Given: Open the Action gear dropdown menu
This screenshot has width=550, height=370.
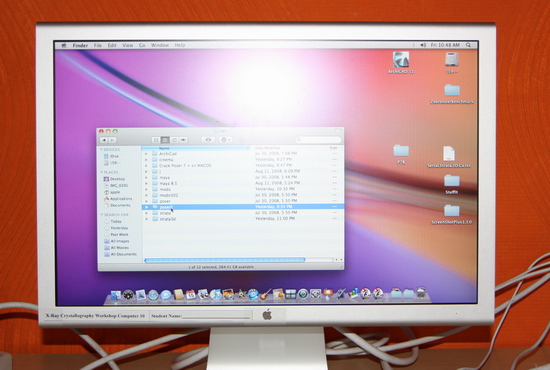Looking at the screenshot, I should coord(225,140).
